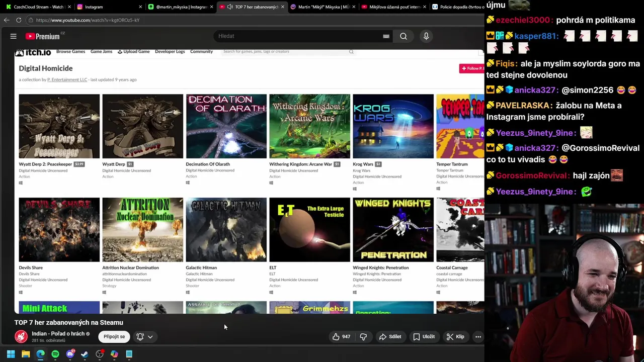Click the red Follow button on itch.io
Screen dimensions: 644x362
[471, 68]
